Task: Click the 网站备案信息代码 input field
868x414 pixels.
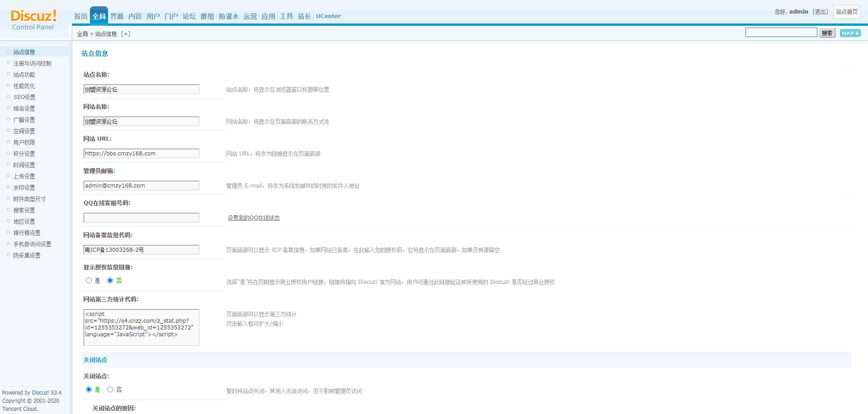Action: tap(142, 250)
